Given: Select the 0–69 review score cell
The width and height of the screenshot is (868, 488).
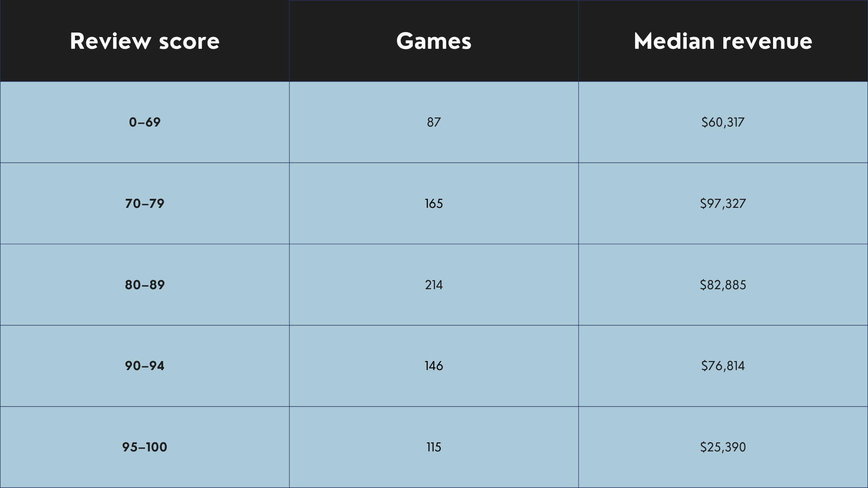Looking at the screenshot, I should [145, 122].
